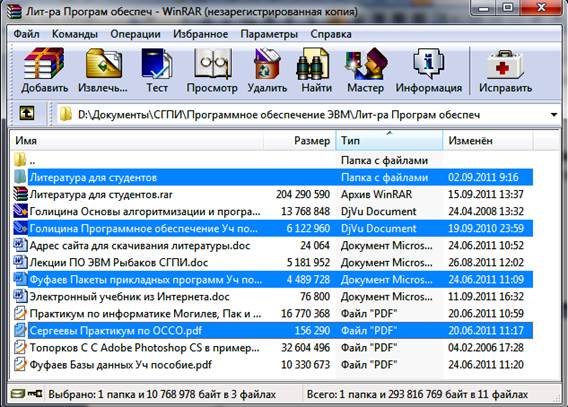Minimize the WinRAR window
This screenshot has width=568, height=407.
(x=484, y=8)
